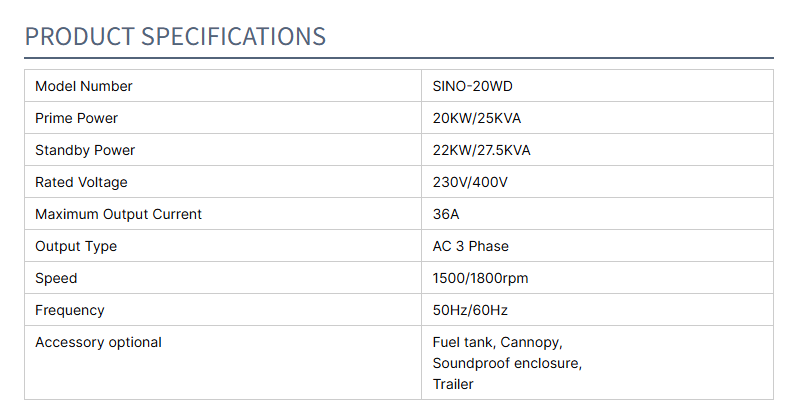This screenshot has height=411, width=807.
Task: Select the Output Type label
Action: (76, 246)
